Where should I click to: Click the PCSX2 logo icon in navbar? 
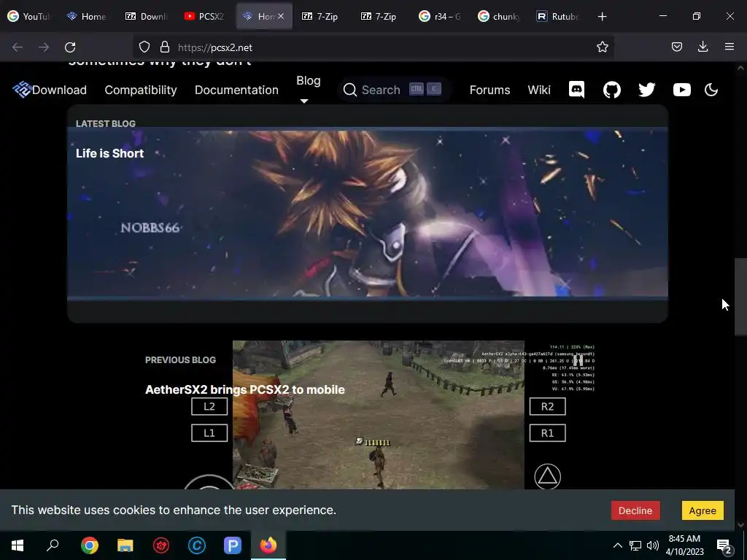point(21,90)
